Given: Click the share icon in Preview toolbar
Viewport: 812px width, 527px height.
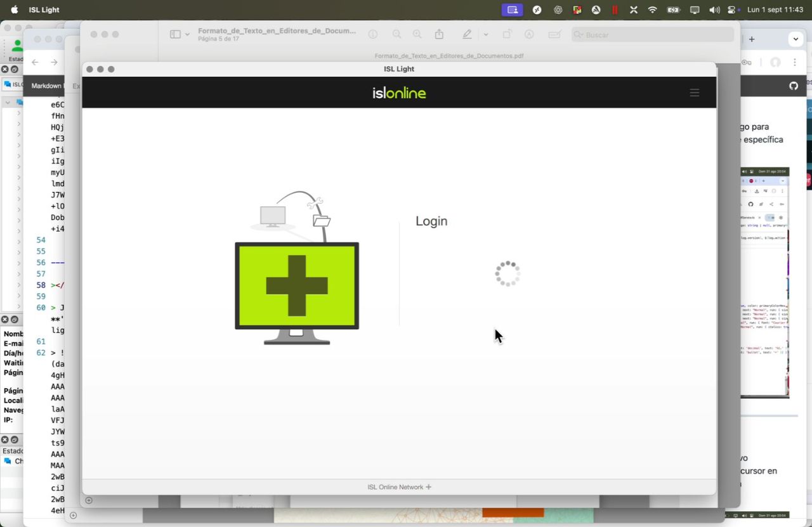Looking at the screenshot, I should click(x=438, y=35).
